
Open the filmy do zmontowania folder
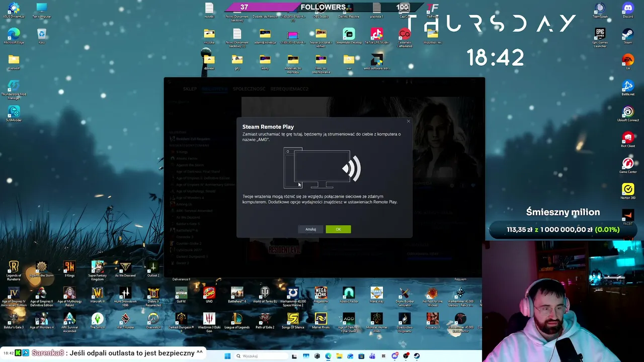pyautogui.click(x=320, y=64)
